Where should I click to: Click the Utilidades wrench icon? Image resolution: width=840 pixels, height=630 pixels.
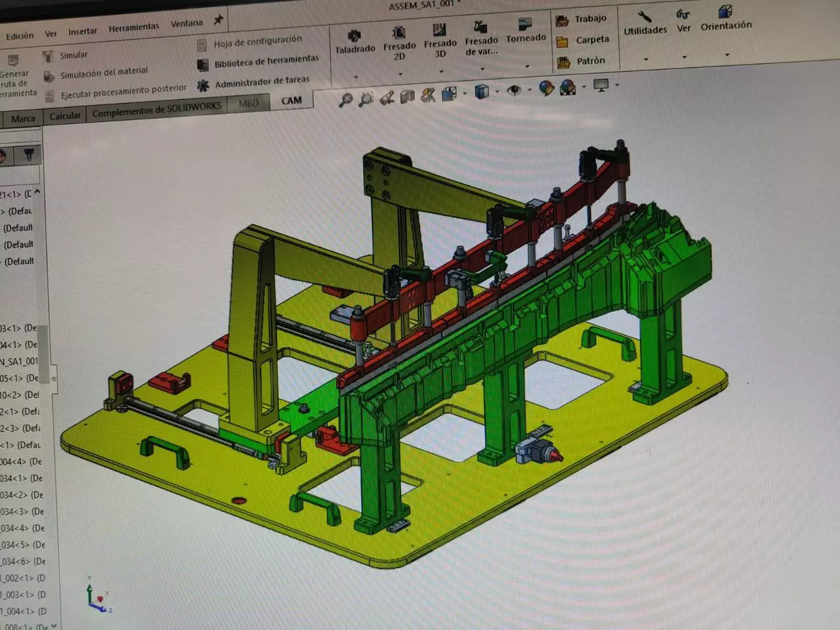click(x=644, y=17)
